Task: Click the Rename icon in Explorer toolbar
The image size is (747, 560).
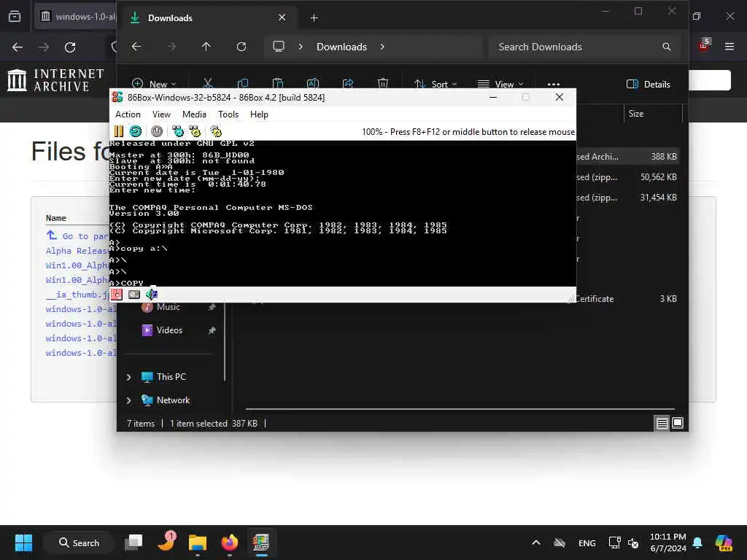Action: click(x=312, y=83)
